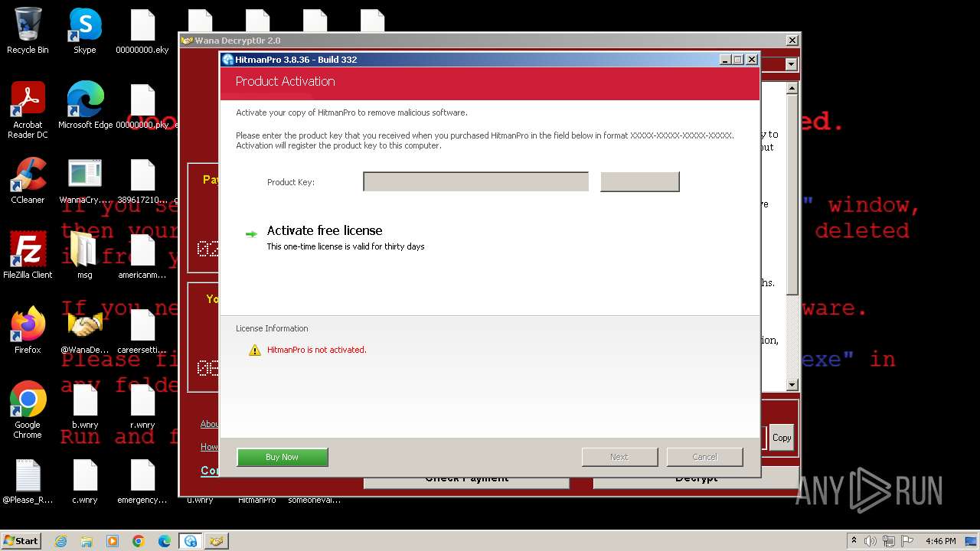This screenshot has height=551, width=980.
Task: Open the CCleaner desktop shortcut
Action: point(28,181)
